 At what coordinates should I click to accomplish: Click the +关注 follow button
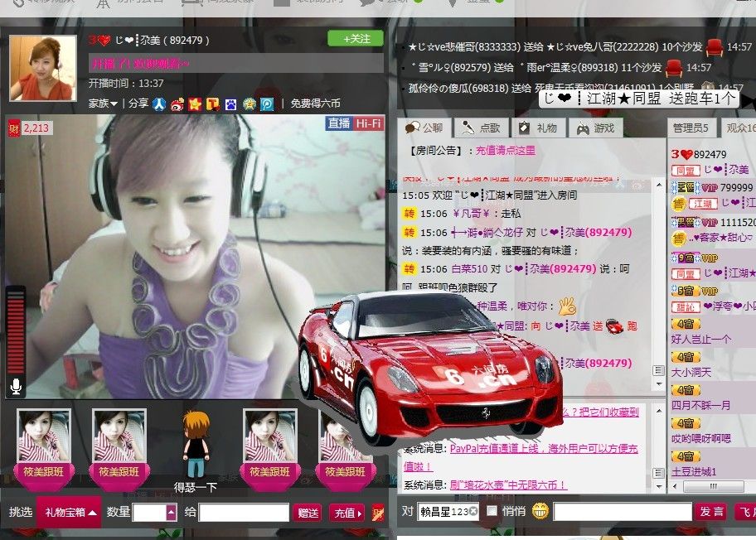(356, 39)
